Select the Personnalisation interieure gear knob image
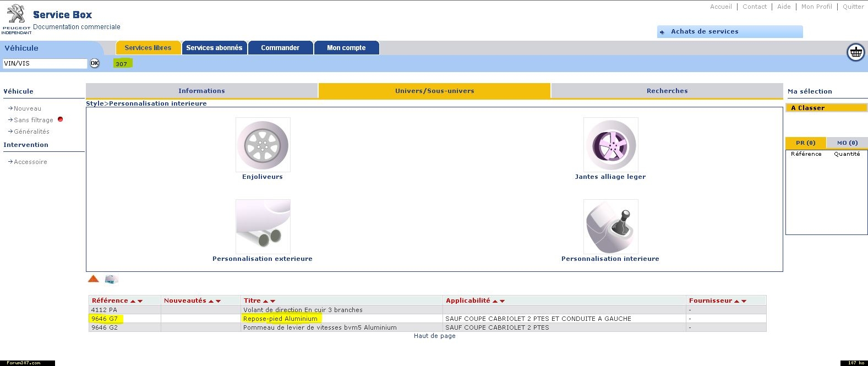This screenshot has height=366, width=868. click(610, 227)
